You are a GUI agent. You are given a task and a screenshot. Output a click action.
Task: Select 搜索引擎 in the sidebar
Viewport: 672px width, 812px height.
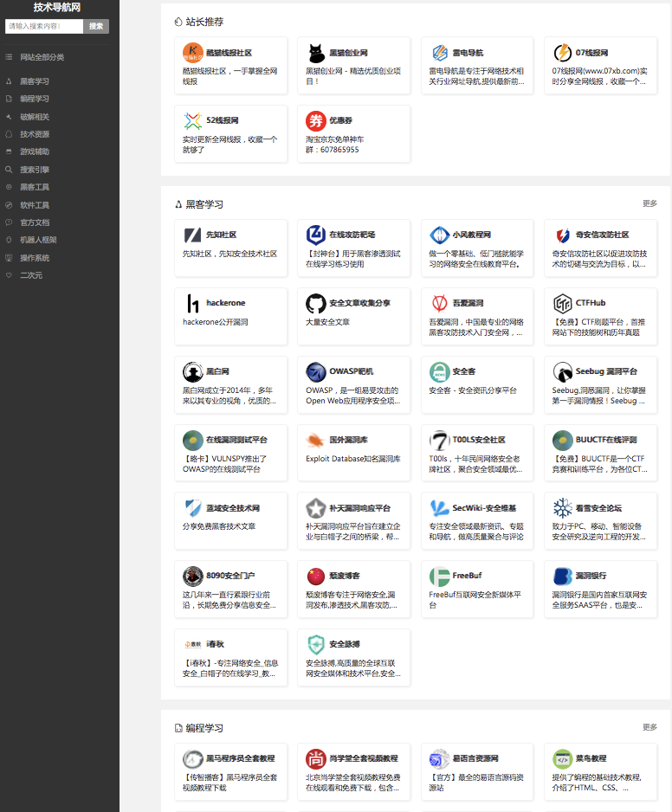coord(34,170)
